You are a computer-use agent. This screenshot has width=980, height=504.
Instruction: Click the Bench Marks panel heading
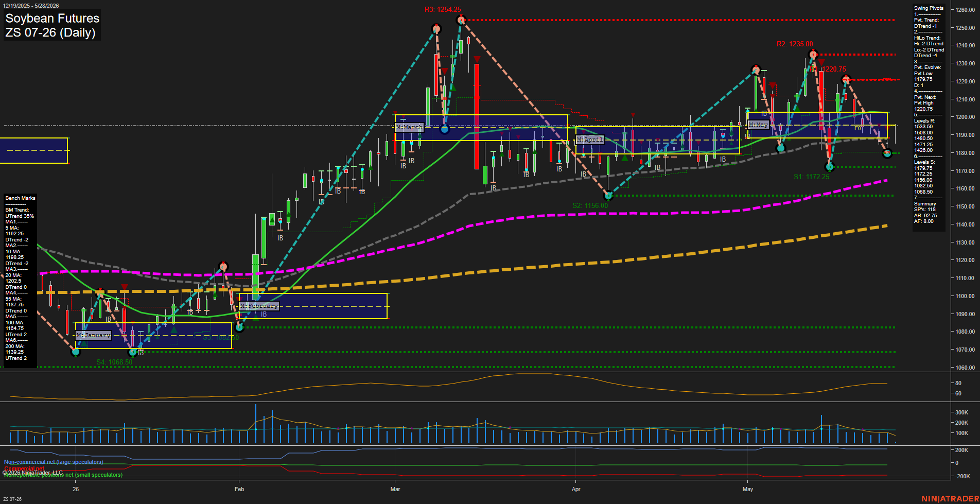[x=21, y=198]
